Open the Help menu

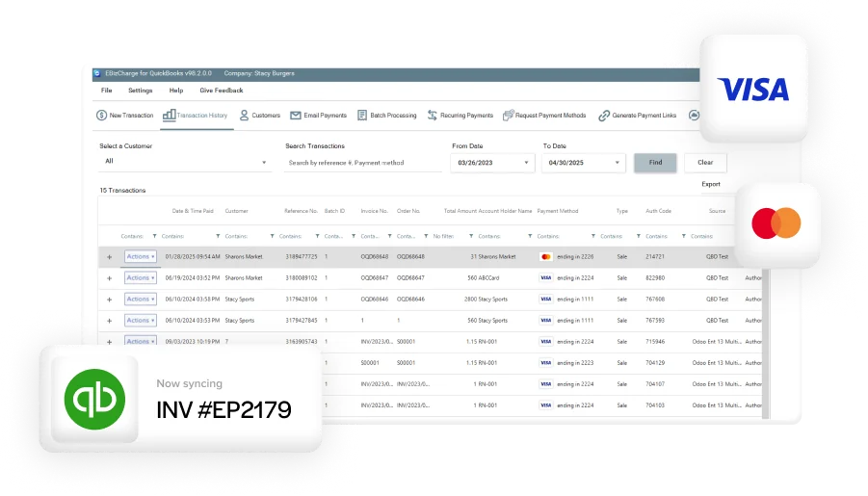pyautogui.click(x=176, y=91)
